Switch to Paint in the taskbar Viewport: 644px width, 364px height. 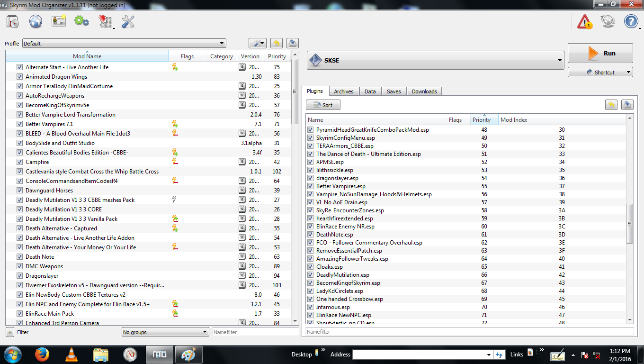click(188, 354)
